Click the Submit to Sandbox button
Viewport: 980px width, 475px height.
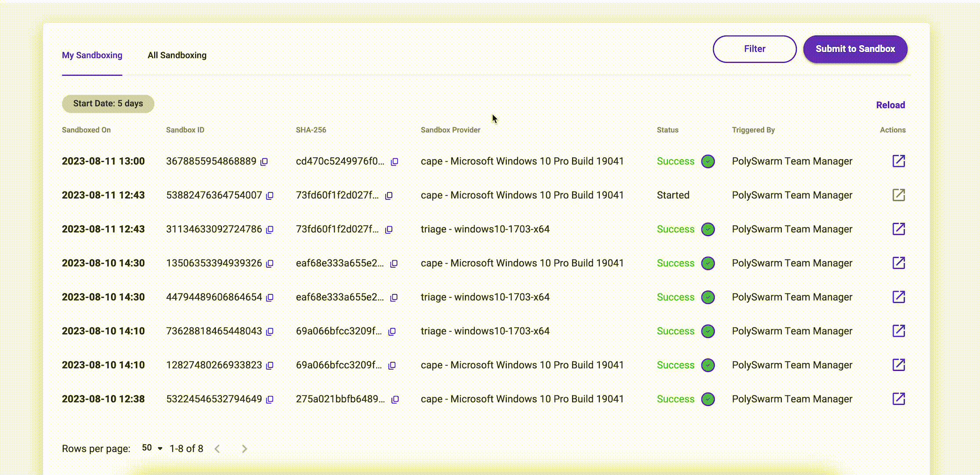click(x=855, y=49)
